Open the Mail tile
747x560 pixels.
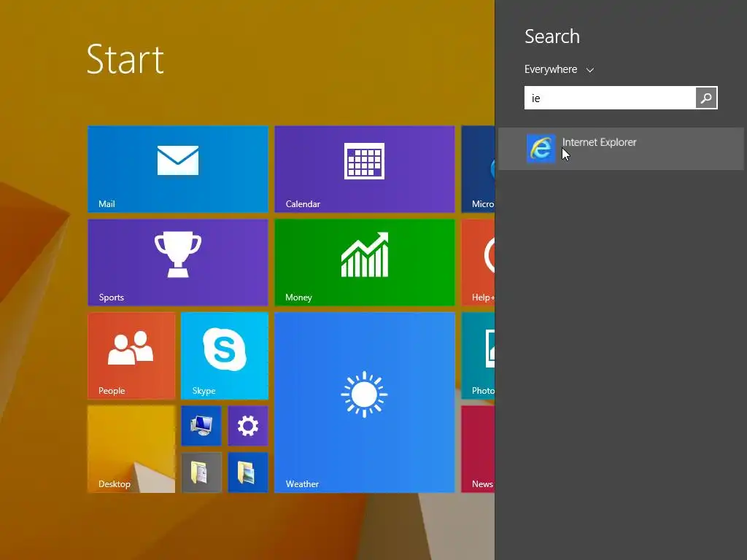[178, 169]
